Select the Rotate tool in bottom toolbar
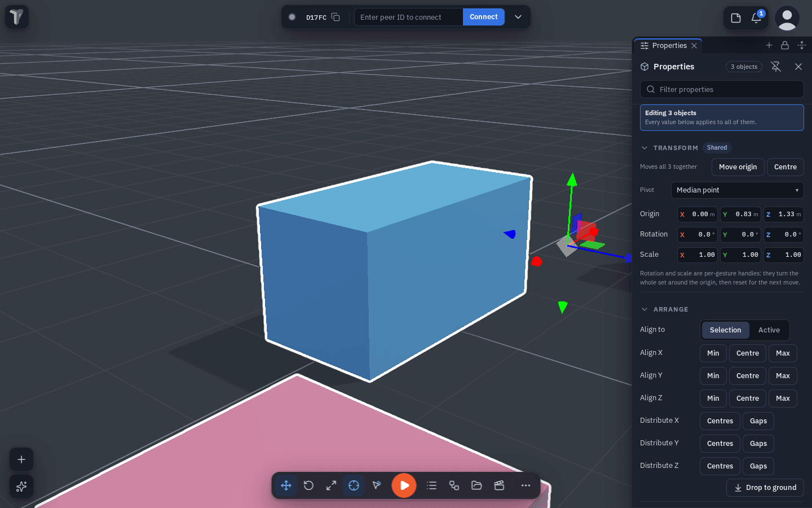 pos(308,485)
